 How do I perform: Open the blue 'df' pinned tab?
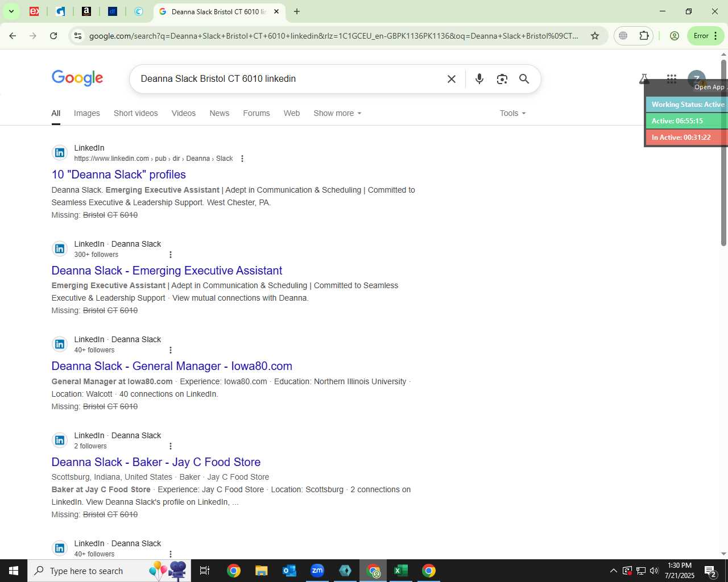(113, 11)
